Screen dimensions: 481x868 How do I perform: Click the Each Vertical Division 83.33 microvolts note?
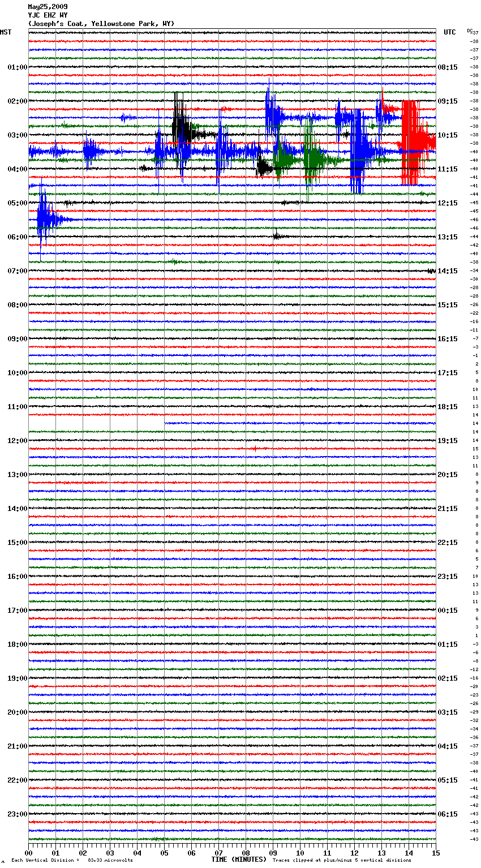(x=72, y=860)
